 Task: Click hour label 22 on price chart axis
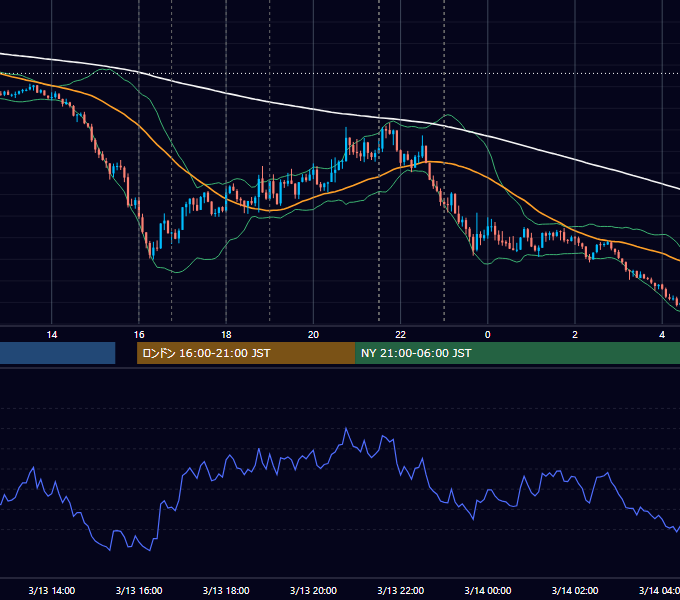(x=400, y=335)
